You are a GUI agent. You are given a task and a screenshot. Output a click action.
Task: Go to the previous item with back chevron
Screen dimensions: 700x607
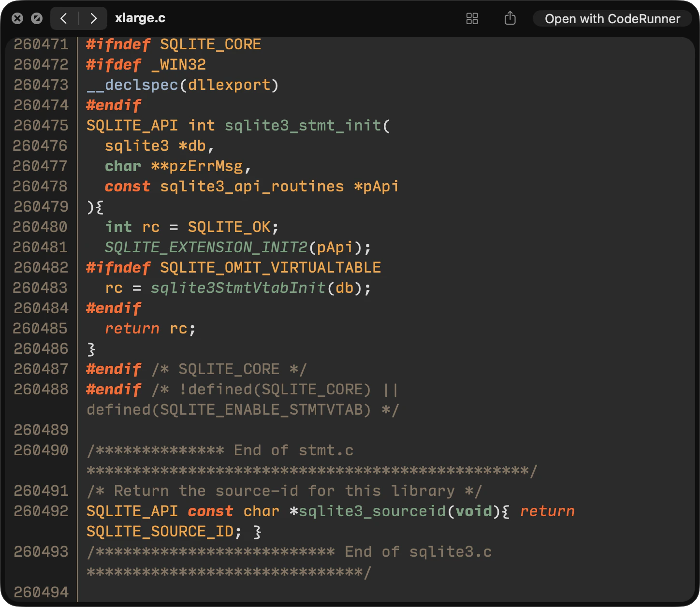[x=64, y=18]
